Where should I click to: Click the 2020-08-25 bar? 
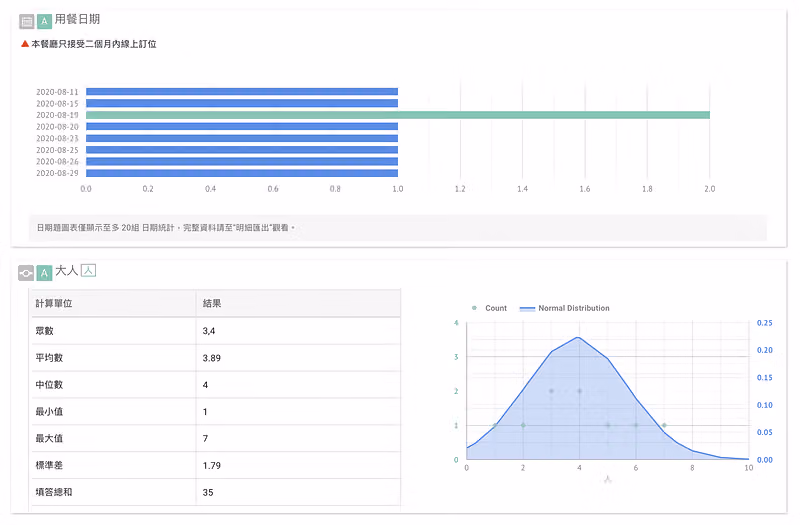[x=242, y=150]
